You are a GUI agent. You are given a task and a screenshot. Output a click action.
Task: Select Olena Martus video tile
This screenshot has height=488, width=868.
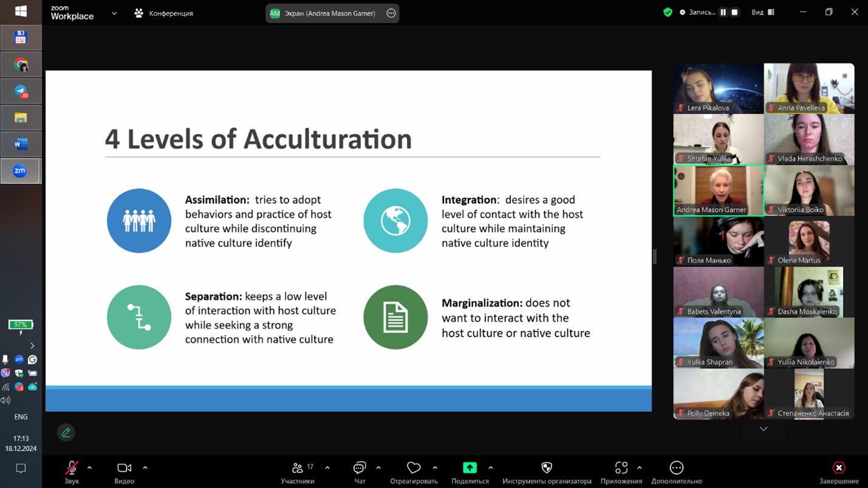point(809,241)
